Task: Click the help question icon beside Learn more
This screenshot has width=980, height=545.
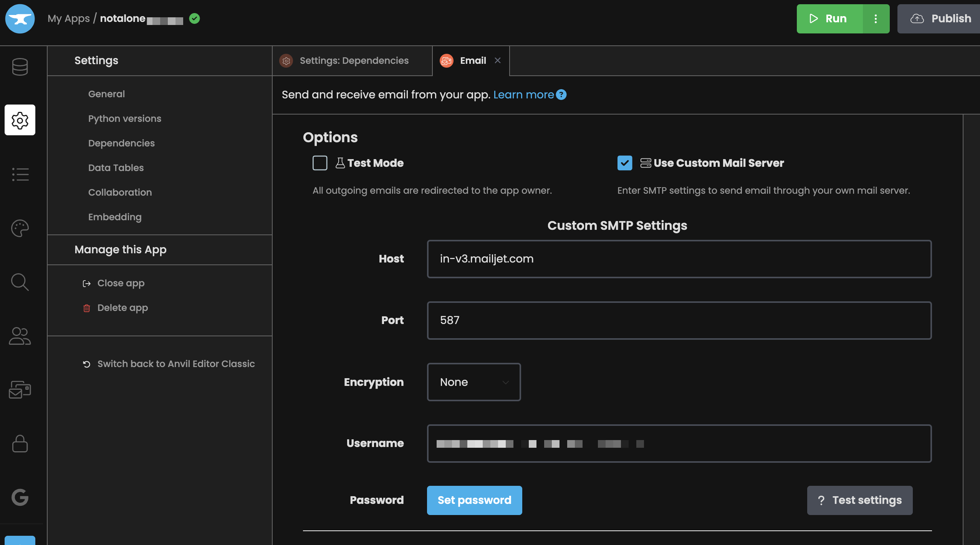Action: pos(561,95)
